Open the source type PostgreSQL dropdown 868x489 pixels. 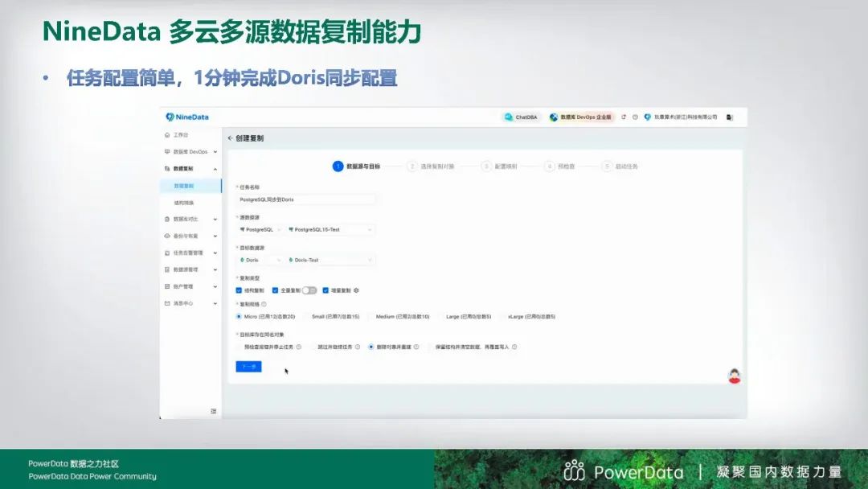click(260, 229)
